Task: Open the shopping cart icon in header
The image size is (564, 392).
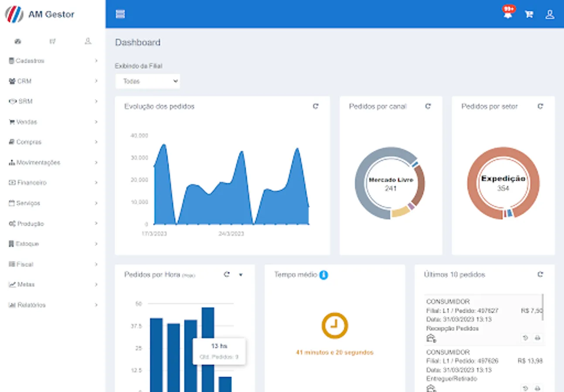Action: tap(529, 14)
